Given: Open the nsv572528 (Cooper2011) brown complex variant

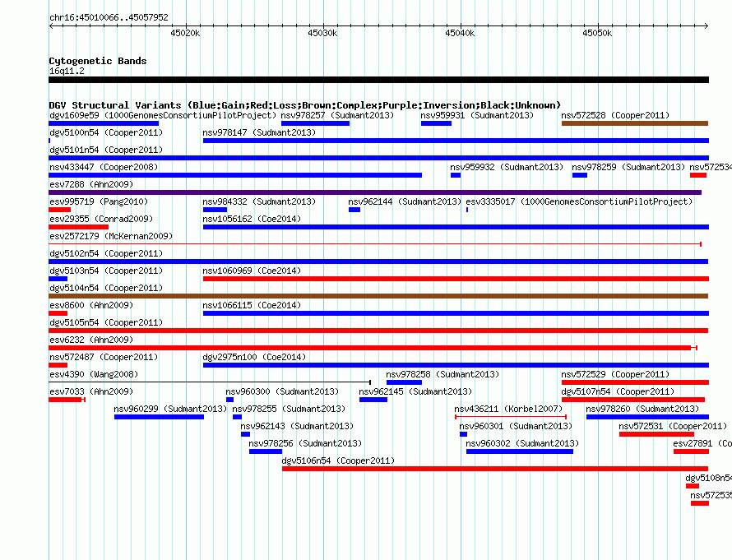Looking at the screenshot, I should tap(635, 123).
